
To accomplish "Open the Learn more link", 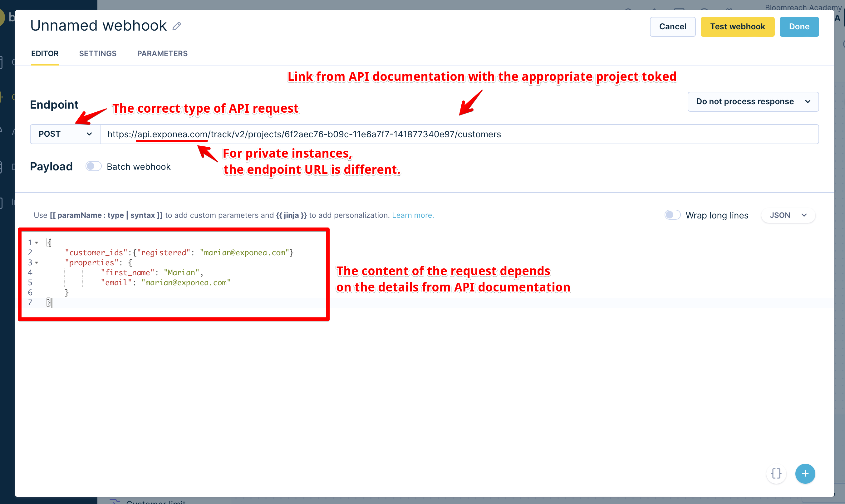I will 413,215.
